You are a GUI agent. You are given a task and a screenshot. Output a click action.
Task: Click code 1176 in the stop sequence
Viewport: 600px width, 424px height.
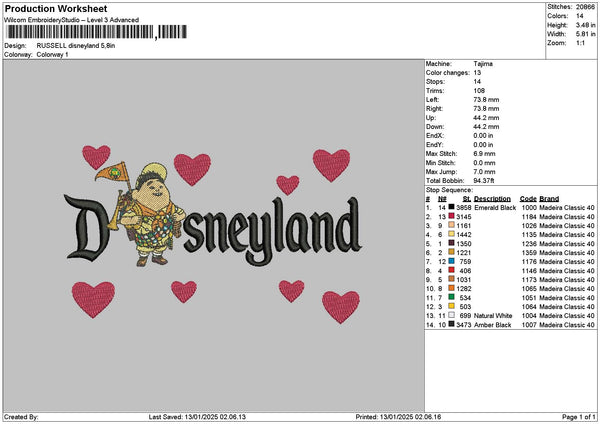529,262
